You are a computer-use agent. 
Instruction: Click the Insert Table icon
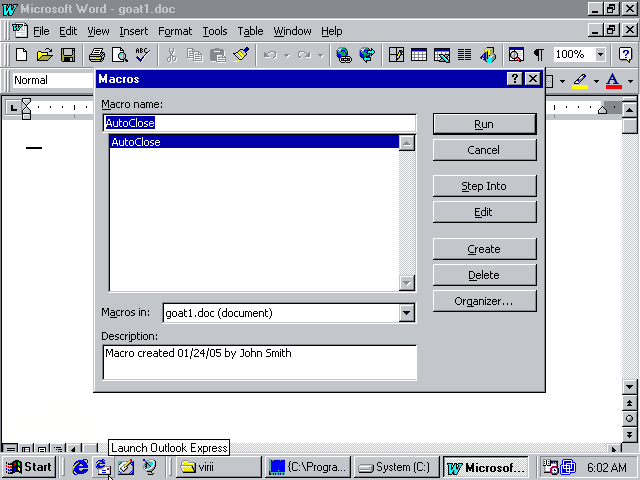tap(419, 54)
